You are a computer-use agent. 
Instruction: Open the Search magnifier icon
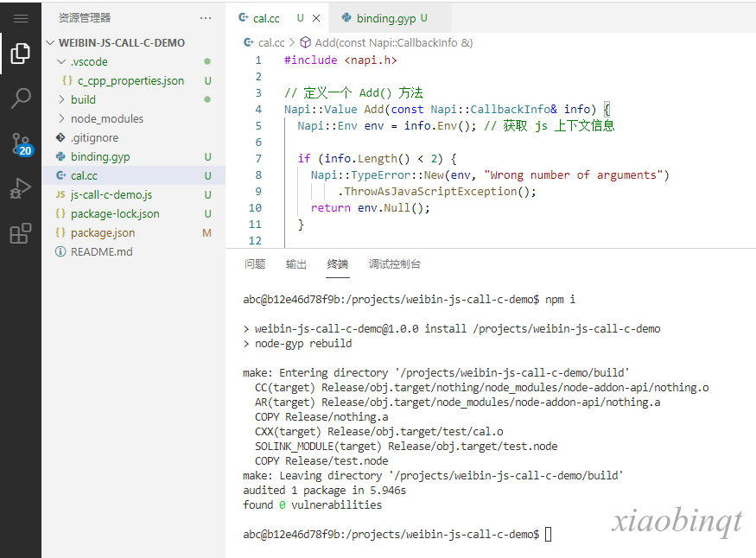(x=21, y=98)
